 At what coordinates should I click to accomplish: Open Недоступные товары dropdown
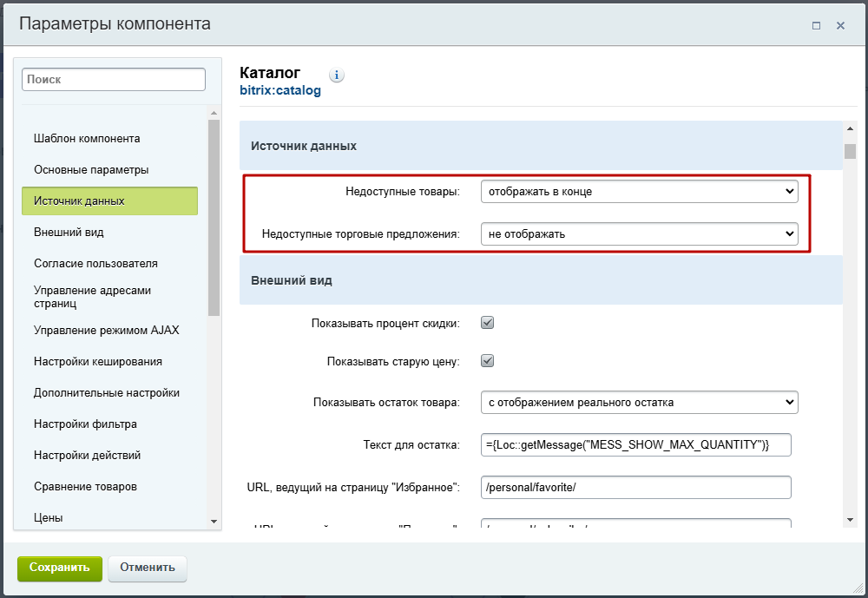640,192
